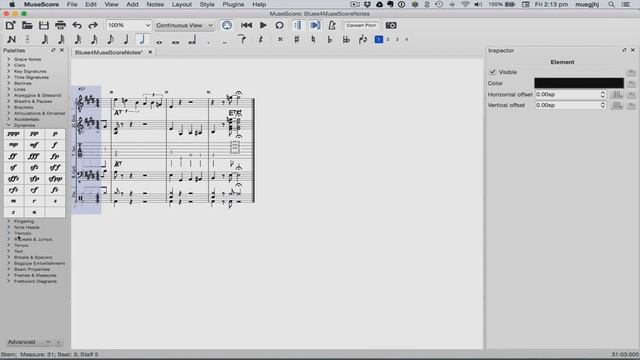Toggle loop playback

pyautogui.click(x=279, y=25)
